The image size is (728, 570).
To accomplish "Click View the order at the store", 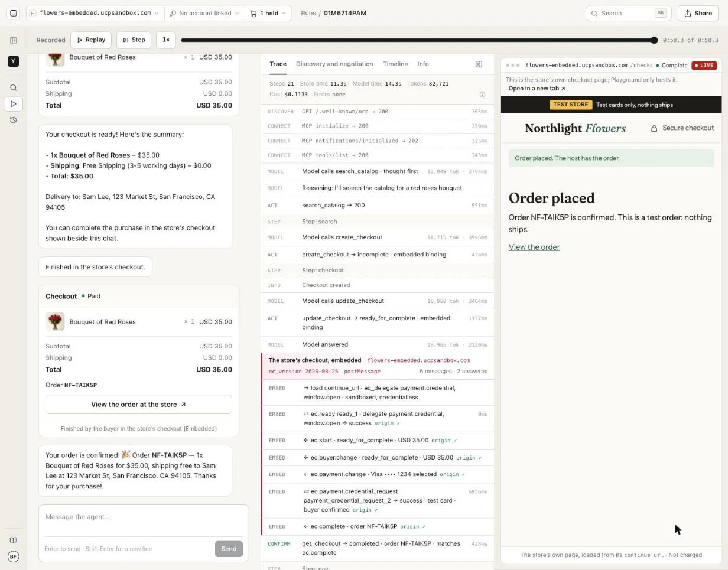I will [139, 405].
